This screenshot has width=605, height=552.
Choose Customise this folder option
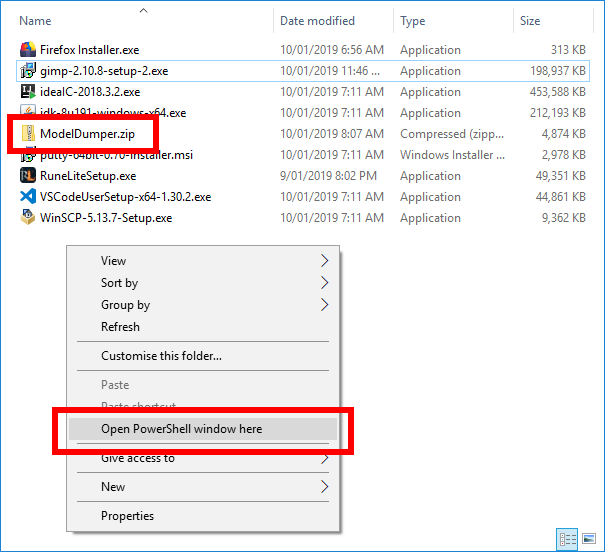(x=203, y=356)
